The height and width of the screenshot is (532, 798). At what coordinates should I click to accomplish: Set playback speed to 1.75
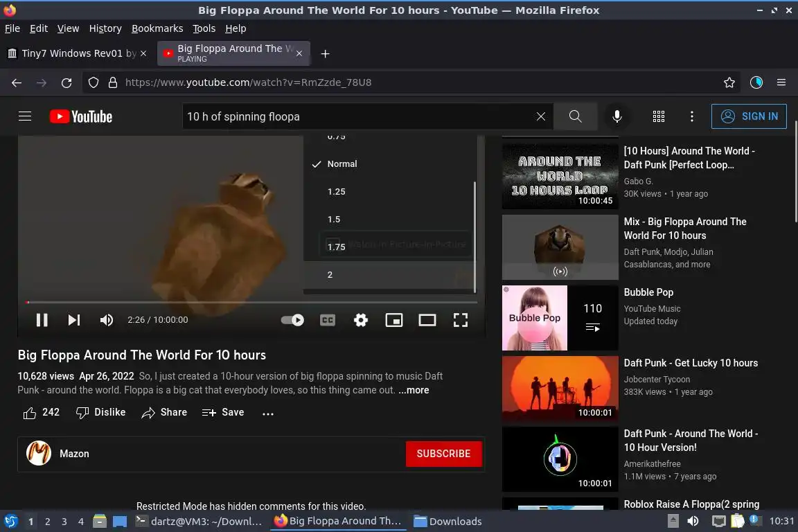tap(389, 247)
